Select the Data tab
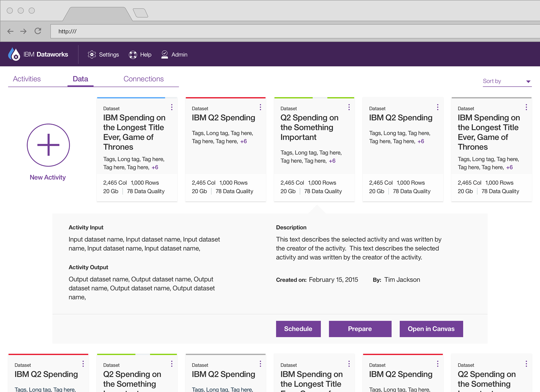Screen dimensions: 540x392 coord(80,79)
